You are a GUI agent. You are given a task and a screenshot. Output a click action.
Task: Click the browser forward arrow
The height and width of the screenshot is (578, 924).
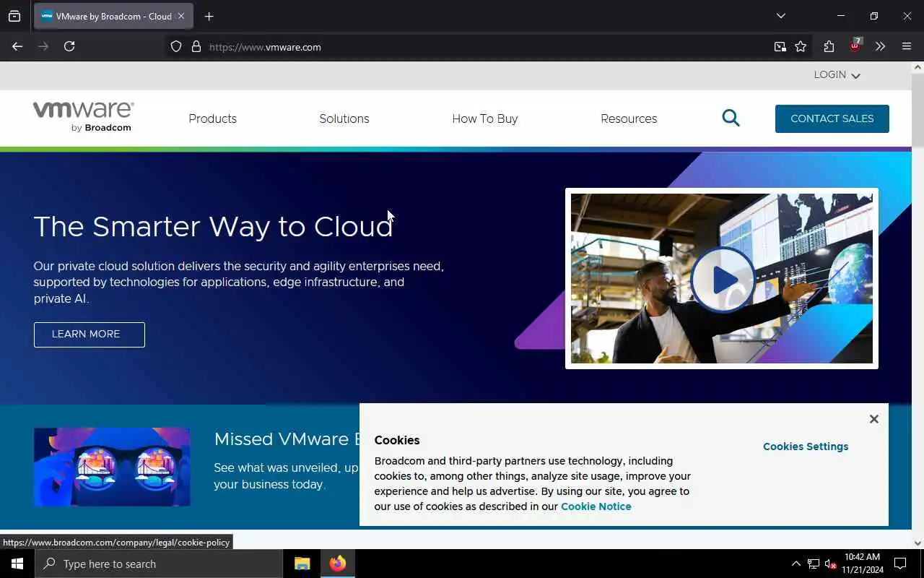(43, 46)
